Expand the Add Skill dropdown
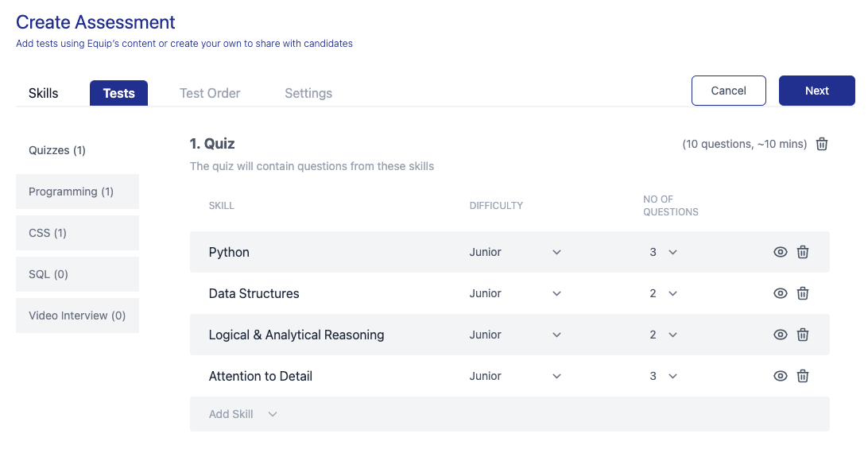Image resolution: width=868 pixels, height=449 pixels. click(x=243, y=414)
